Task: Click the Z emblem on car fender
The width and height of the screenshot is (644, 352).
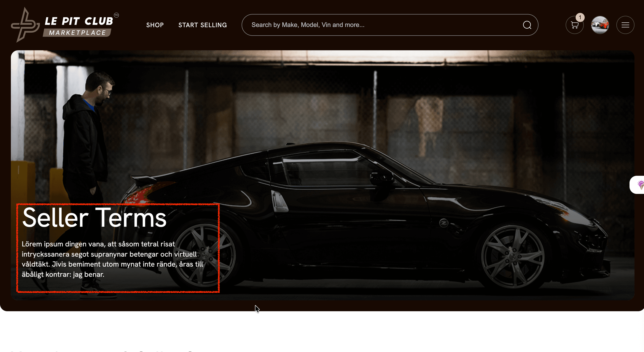Action: coord(444,223)
